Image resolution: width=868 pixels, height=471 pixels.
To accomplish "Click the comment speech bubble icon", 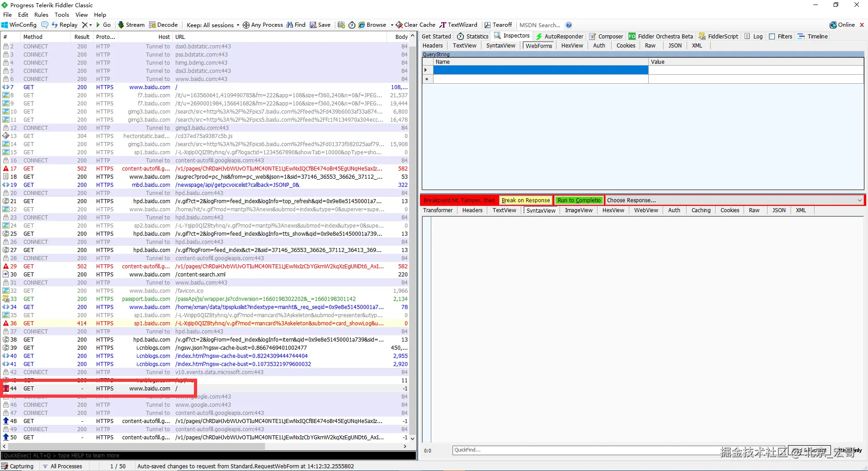I will tap(45, 25).
